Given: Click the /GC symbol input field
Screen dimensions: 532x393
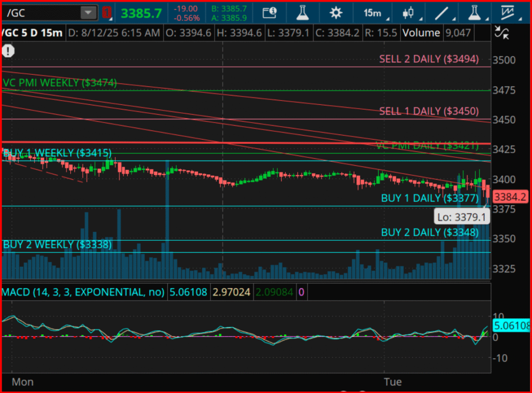Looking at the screenshot, I should pos(42,12).
